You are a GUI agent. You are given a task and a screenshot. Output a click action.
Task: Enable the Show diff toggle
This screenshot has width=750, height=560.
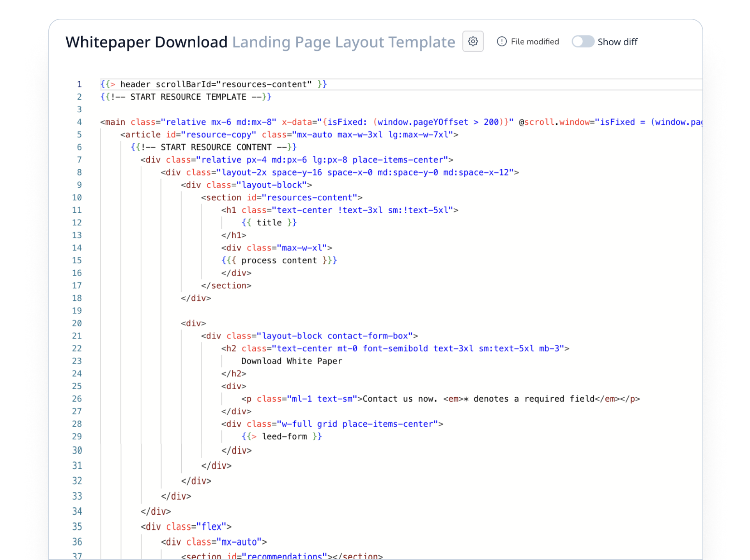click(x=583, y=41)
